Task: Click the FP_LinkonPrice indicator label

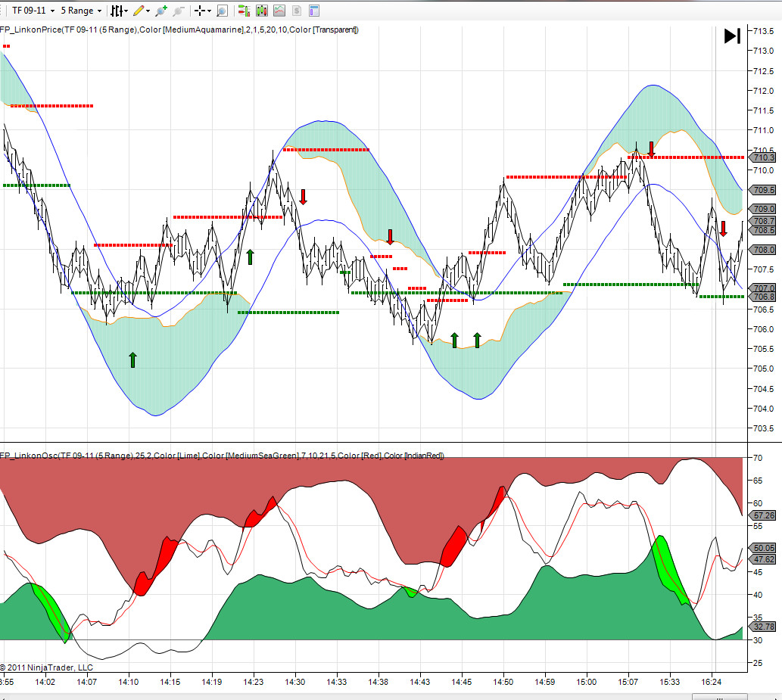Action: [x=179, y=30]
